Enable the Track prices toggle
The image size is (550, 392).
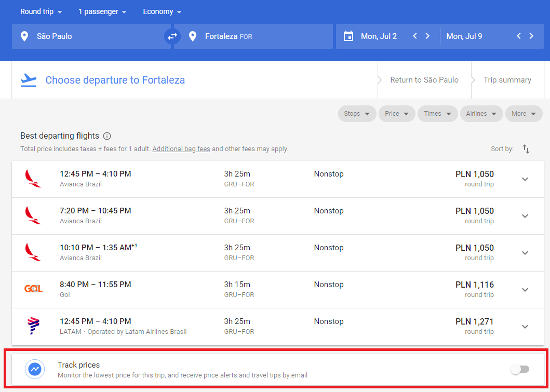(x=520, y=369)
